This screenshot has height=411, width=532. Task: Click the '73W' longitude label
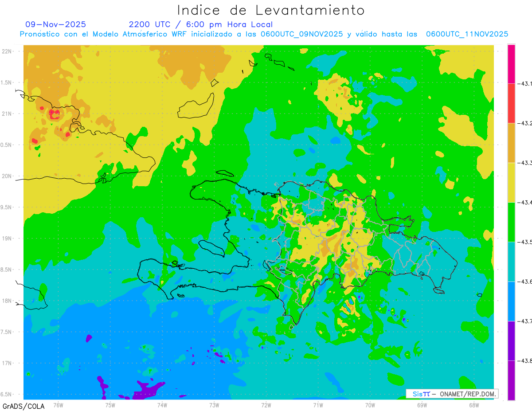tap(214, 405)
